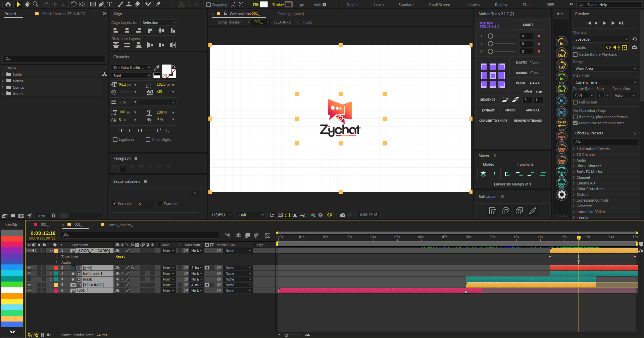Toggle Transparency Grid in viewer
The height and width of the screenshot is (338, 644).
[280, 215]
